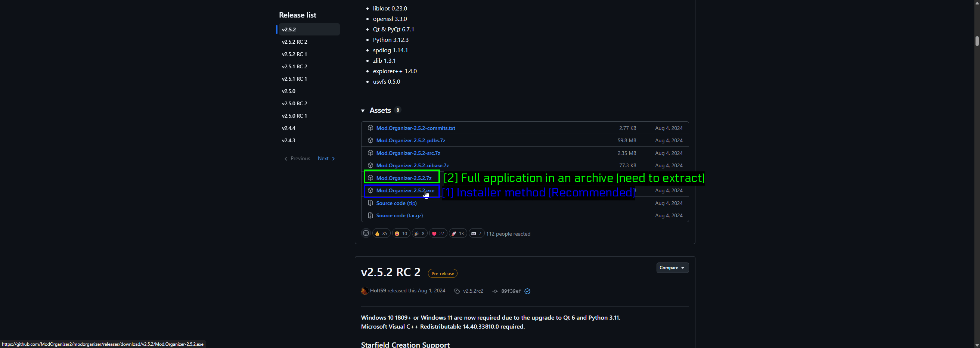This screenshot has height=348, width=980.
Task: Toggle eyes reaction with 7
Action: point(476,233)
